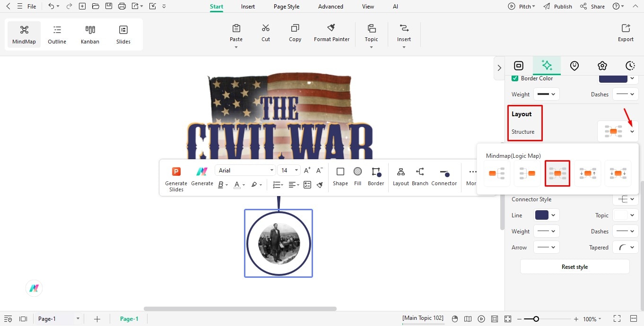The image size is (644, 326).
Task: Switch to the Advanced tab
Action: coord(331,7)
